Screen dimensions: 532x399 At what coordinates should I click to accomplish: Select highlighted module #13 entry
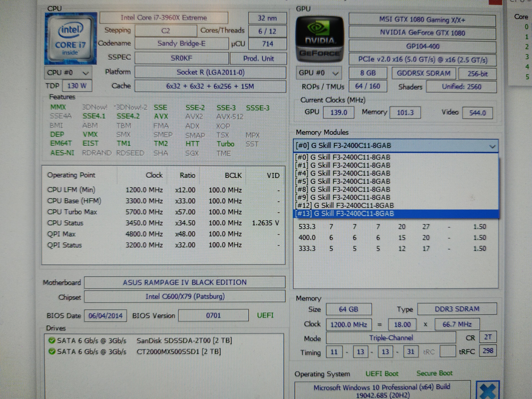point(344,214)
